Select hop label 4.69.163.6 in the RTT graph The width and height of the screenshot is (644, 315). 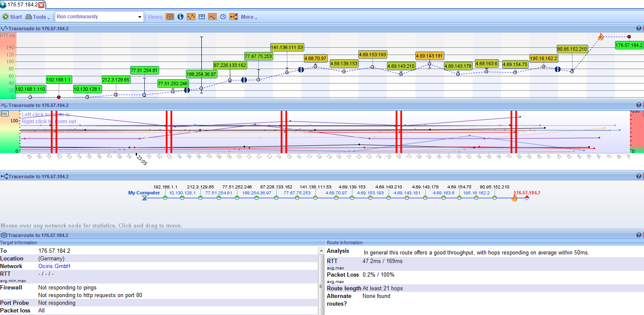(487, 63)
